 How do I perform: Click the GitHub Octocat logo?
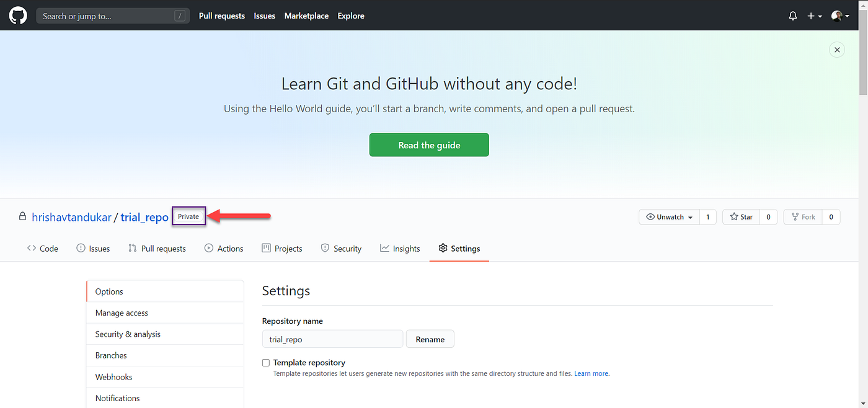tap(17, 15)
